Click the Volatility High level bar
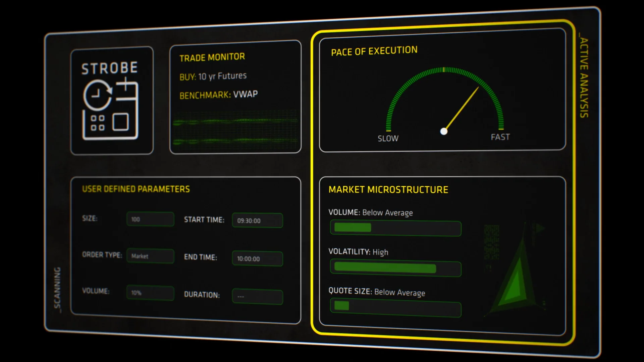 [395, 268]
